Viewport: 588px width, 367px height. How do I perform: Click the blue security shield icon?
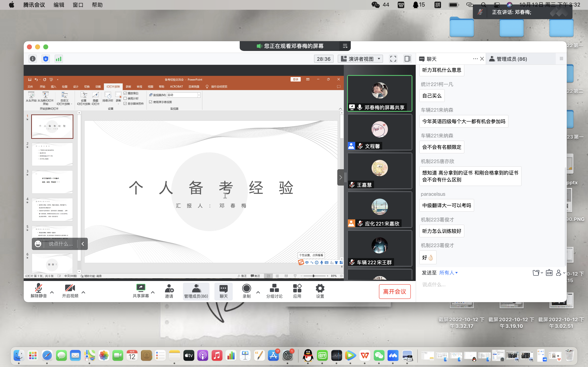[x=46, y=59]
